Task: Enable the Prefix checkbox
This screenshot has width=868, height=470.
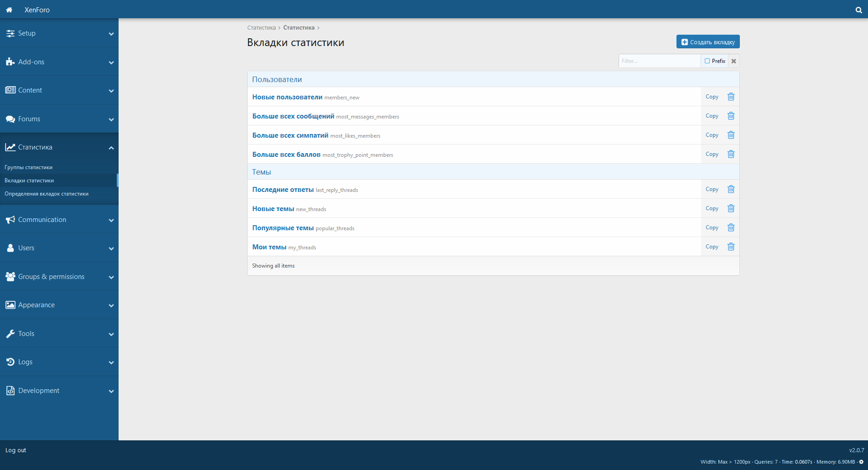Action: click(707, 61)
